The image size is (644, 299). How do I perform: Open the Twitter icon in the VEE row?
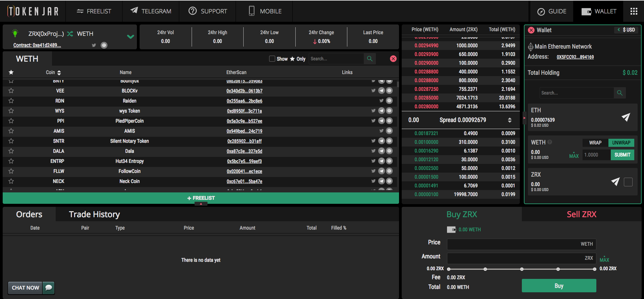click(373, 91)
